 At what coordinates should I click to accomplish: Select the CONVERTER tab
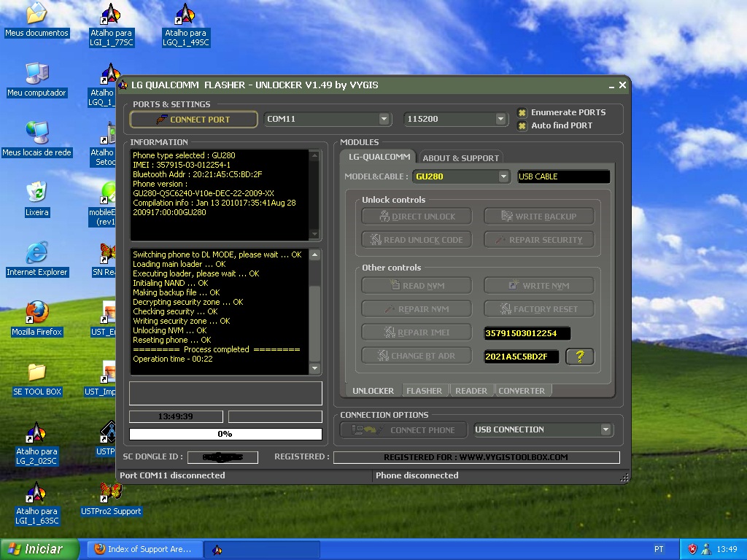click(522, 391)
